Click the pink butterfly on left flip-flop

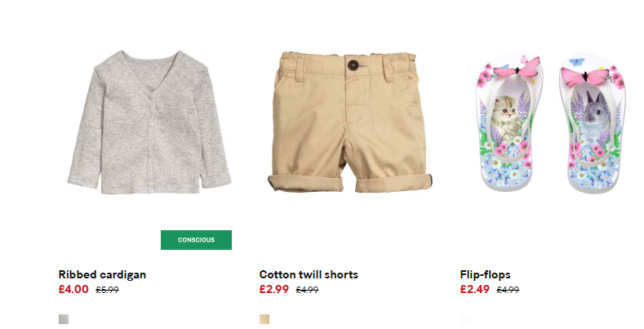click(x=517, y=69)
